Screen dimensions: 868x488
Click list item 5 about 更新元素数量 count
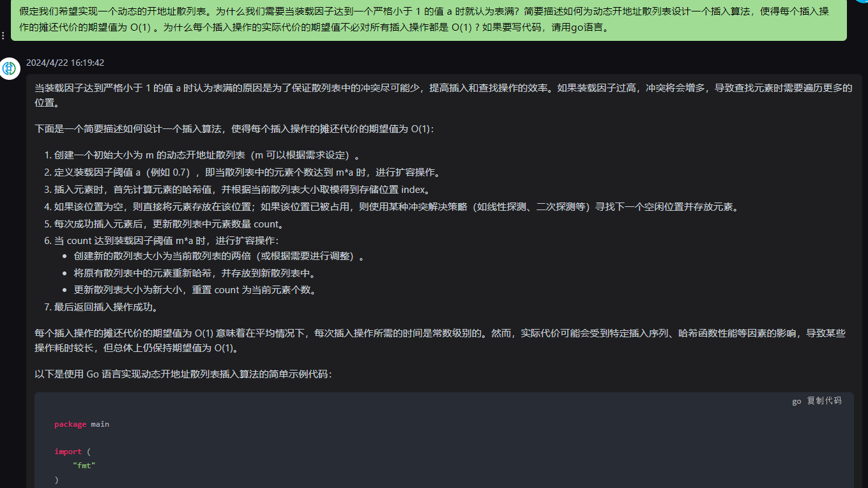click(164, 224)
